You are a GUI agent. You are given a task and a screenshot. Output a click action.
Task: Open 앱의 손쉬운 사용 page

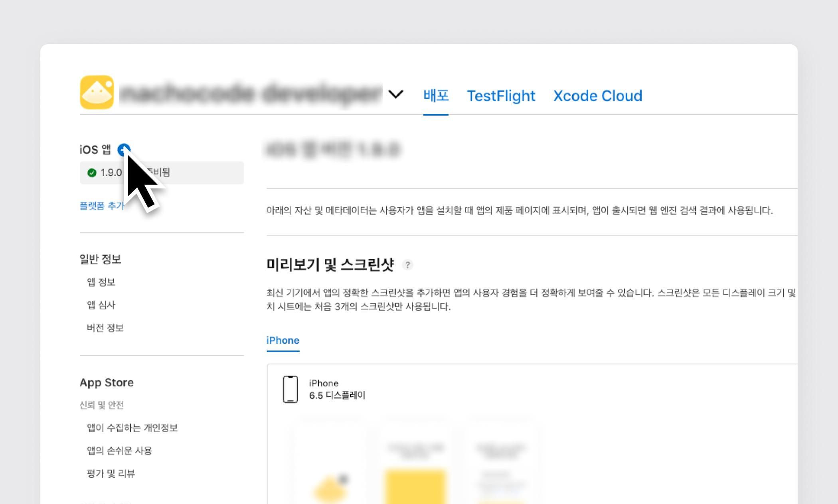(x=119, y=451)
